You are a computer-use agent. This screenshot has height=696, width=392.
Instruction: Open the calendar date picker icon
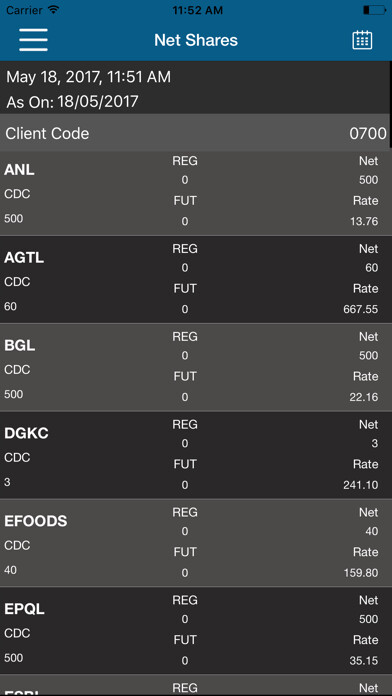pyautogui.click(x=362, y=40)
